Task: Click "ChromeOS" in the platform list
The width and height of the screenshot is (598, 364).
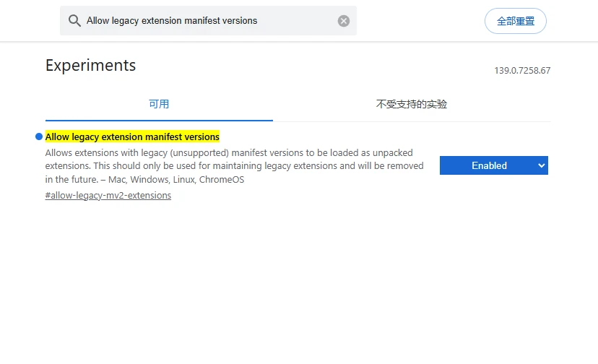Action: coord(222,180)
